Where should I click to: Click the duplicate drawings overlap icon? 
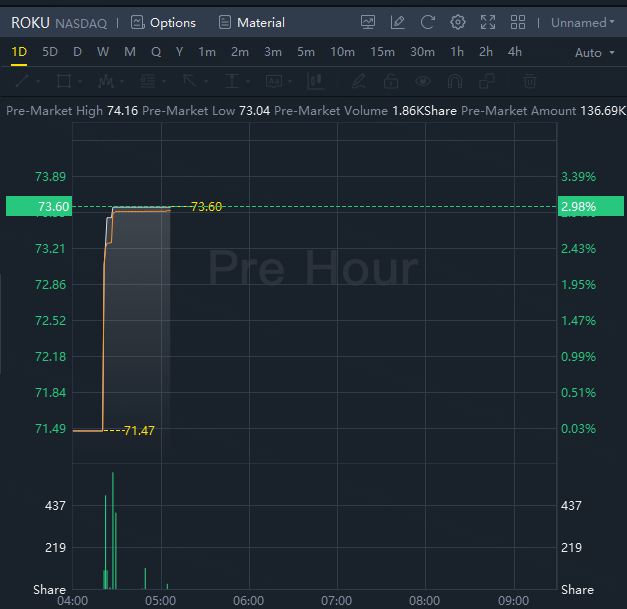pos(487,81)
